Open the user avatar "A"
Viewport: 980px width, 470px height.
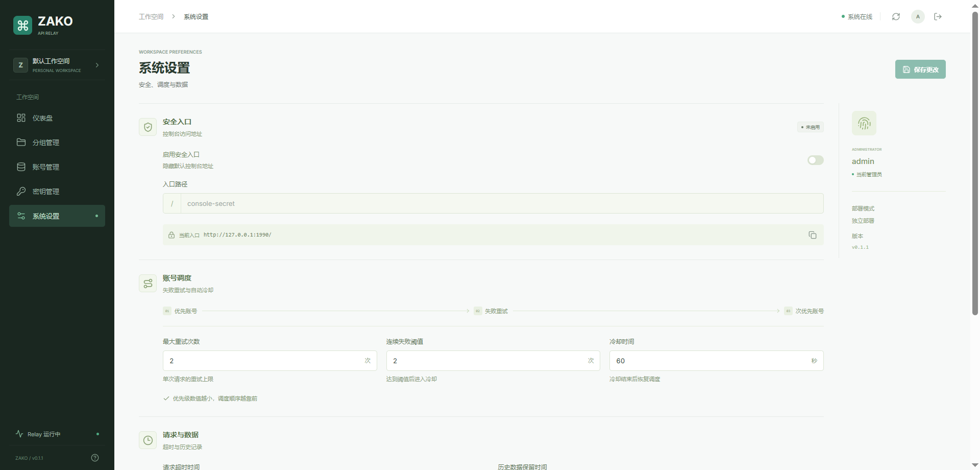(918, 17)
